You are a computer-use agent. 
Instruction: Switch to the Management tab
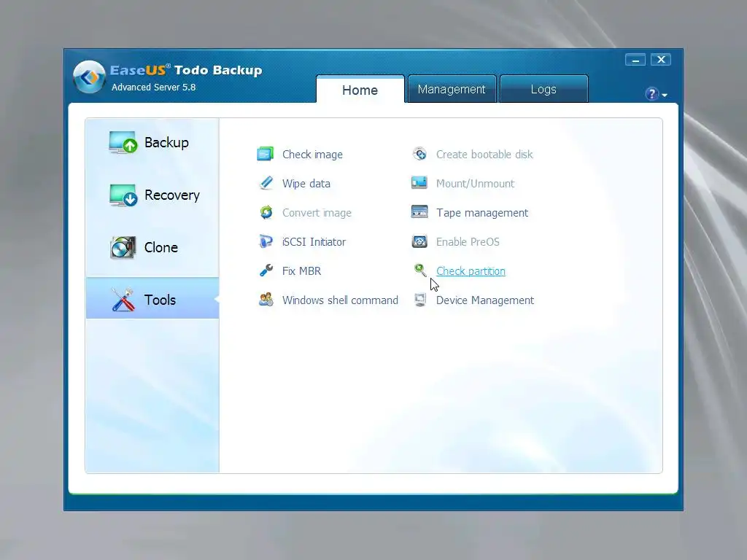click(452, 89)
